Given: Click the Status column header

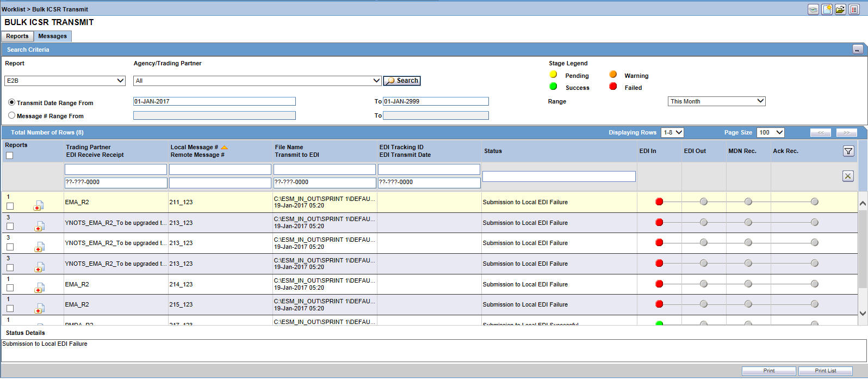Looking at the screenshot, I should 493,151.
